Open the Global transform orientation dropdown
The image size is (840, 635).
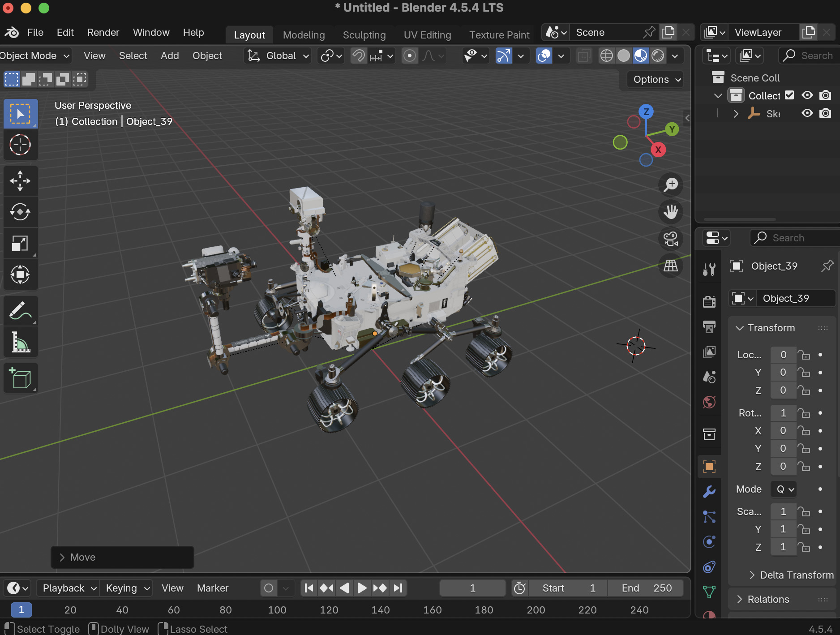coord(278,56)
